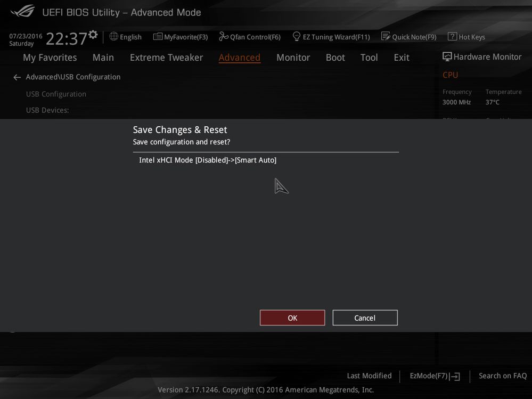532x399 pixels.
Task: Click the EZ Tuning Wizard(F11) label
Action: 336,37
